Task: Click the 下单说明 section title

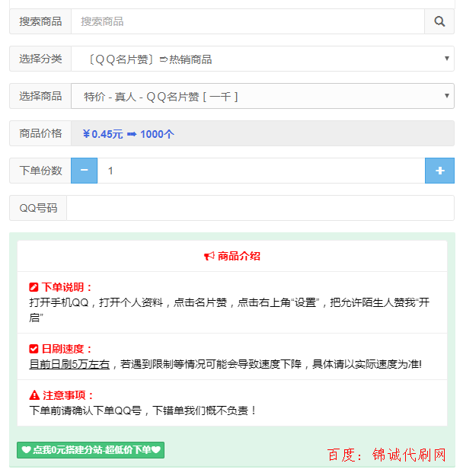Action: pos(67,287)
